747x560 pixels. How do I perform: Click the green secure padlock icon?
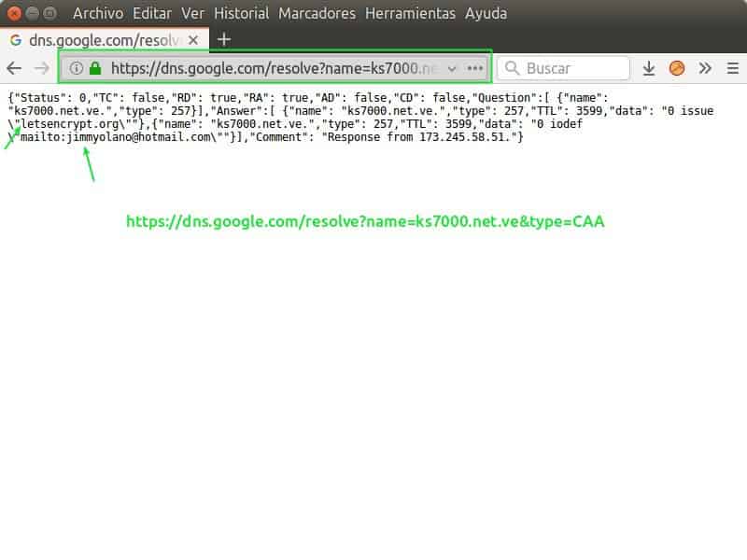(95, 68)
